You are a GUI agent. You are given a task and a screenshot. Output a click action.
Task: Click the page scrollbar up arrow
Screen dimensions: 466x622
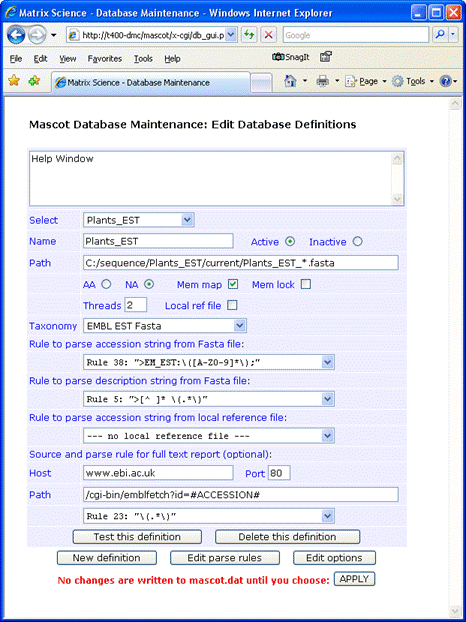pyautogui.click(x=454, y=104)
